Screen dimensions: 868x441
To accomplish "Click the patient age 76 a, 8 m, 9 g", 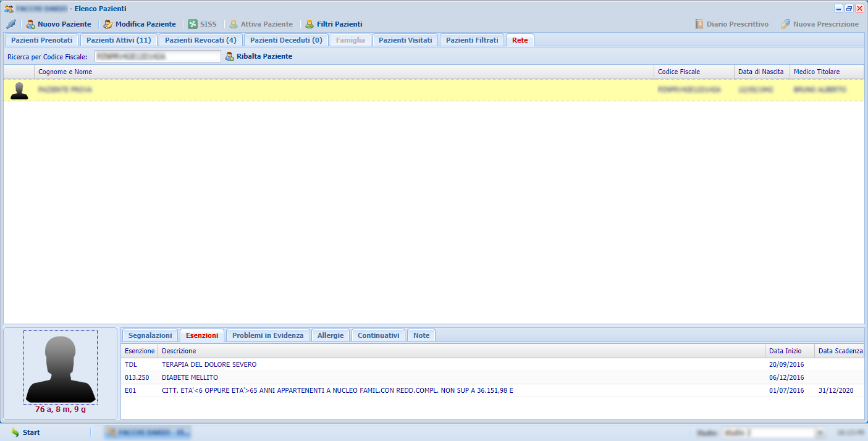I will [x=61, y=409].
